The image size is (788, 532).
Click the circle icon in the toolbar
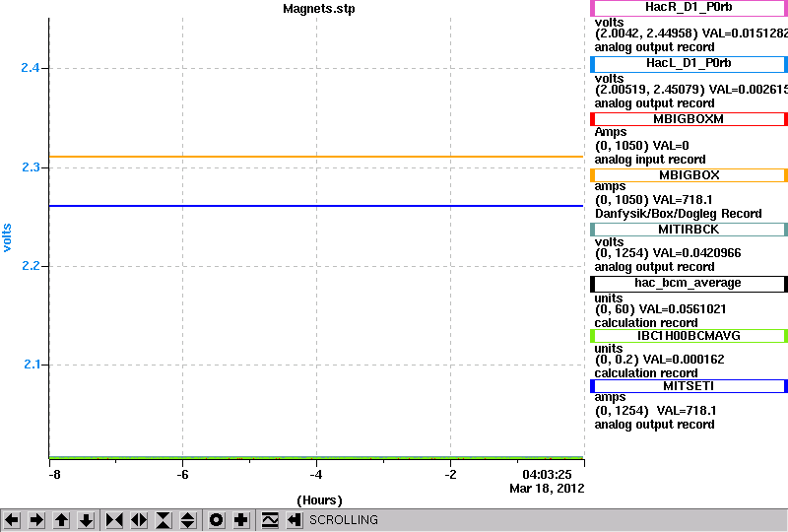point(216,520)
